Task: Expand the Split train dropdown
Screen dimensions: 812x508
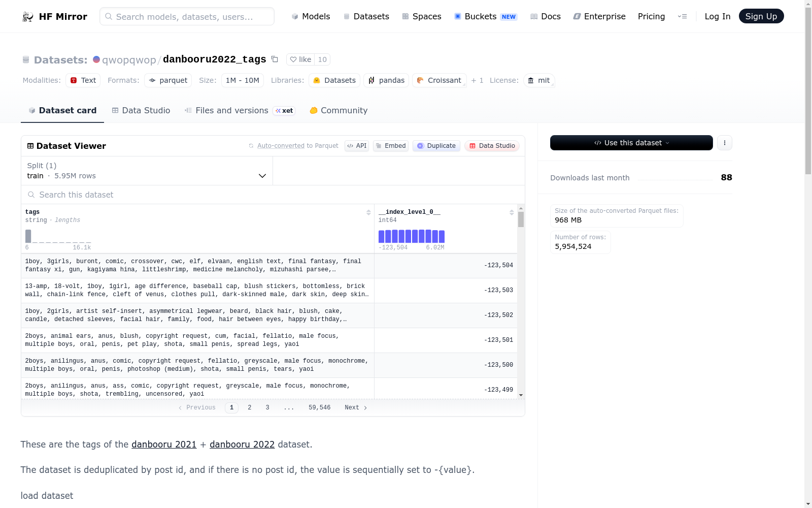Action: pyautogui.click(x=147, y=171)
